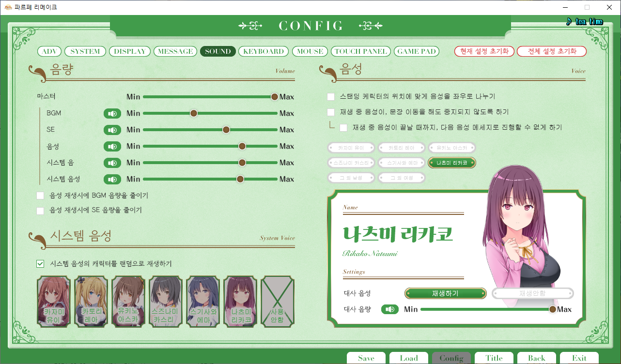Toggle the 시스템 음 speaker icon

(x=112, y=163)
